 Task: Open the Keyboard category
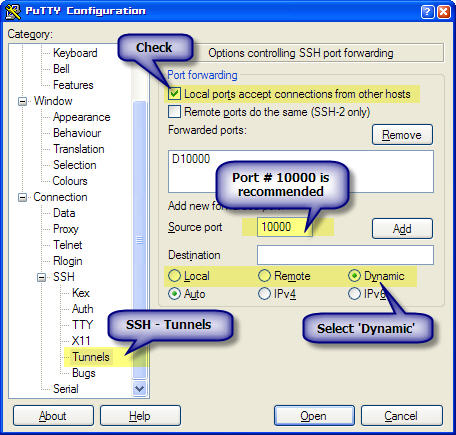(x=75, y=53)
